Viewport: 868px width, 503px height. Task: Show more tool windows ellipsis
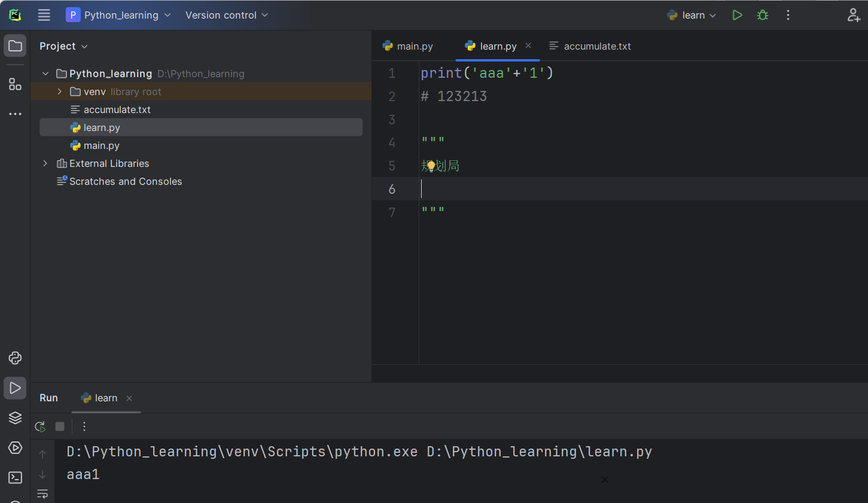[15, 114]
